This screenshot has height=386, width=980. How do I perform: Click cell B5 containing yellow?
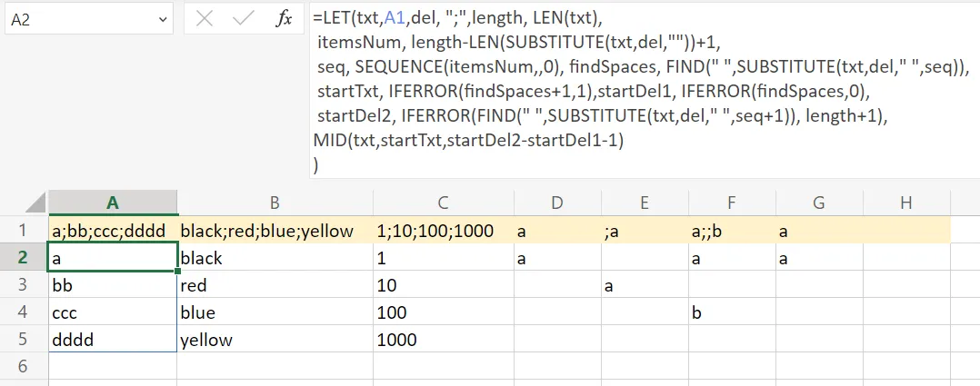click(275, 340)
